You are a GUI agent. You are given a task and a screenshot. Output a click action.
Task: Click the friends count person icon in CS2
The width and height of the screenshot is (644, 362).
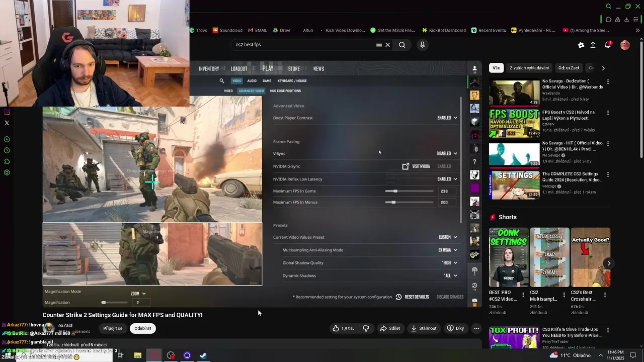(x=474, y=69)
